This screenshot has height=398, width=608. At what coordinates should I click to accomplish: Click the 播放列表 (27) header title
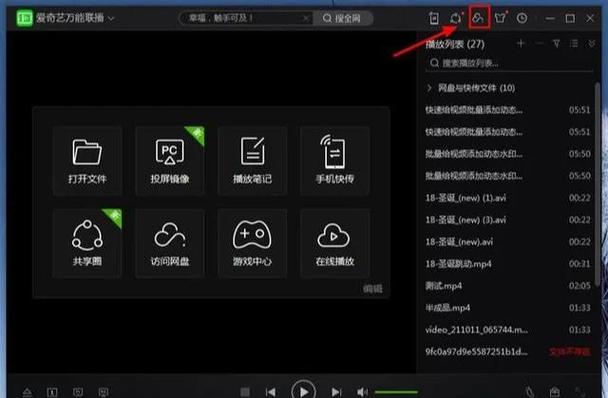[455, 44]
